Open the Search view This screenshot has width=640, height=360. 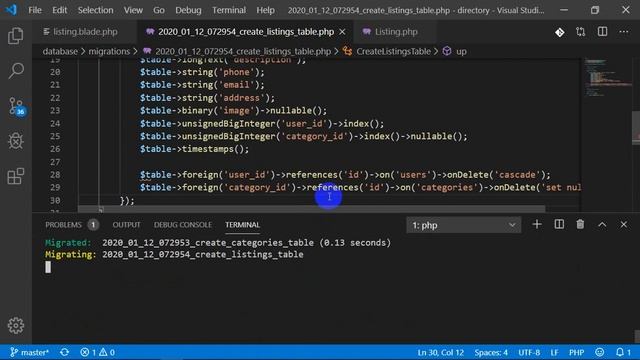click(x=16, y=71)
